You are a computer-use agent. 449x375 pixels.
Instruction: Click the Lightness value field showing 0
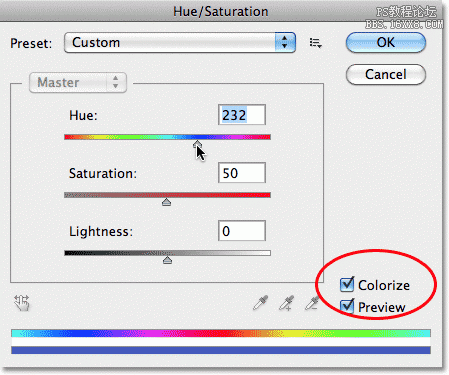(x=242, y=231)
